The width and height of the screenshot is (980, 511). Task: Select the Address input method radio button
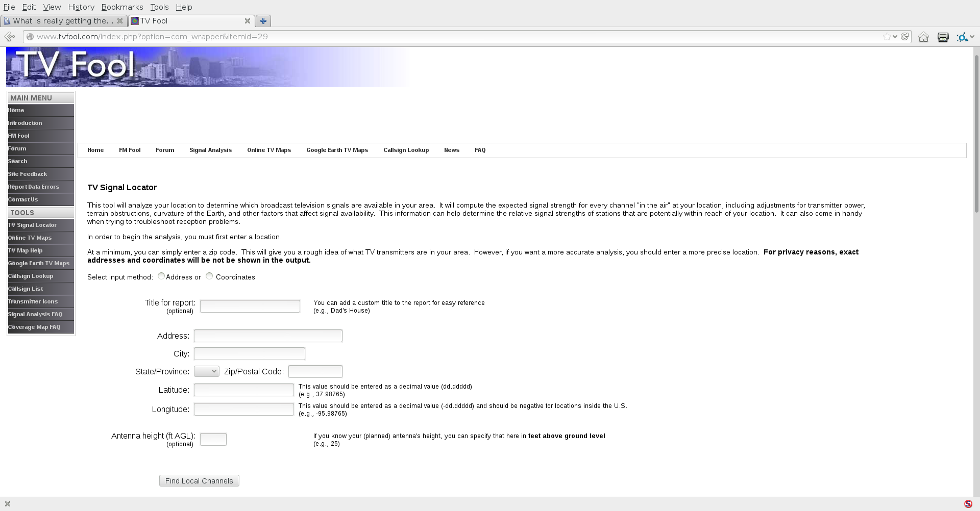pyautogui.click(x=161, y=276)
